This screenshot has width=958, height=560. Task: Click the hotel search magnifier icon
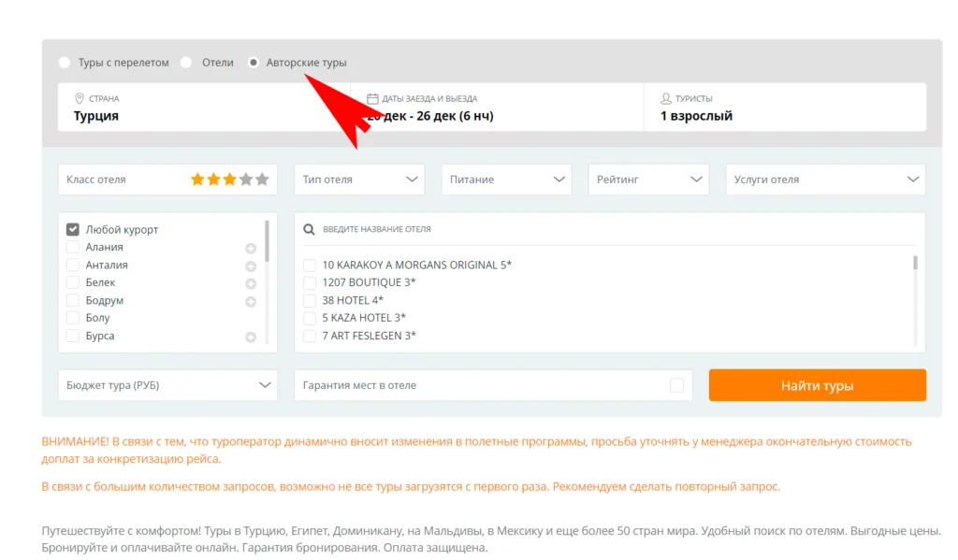[309, 229]
